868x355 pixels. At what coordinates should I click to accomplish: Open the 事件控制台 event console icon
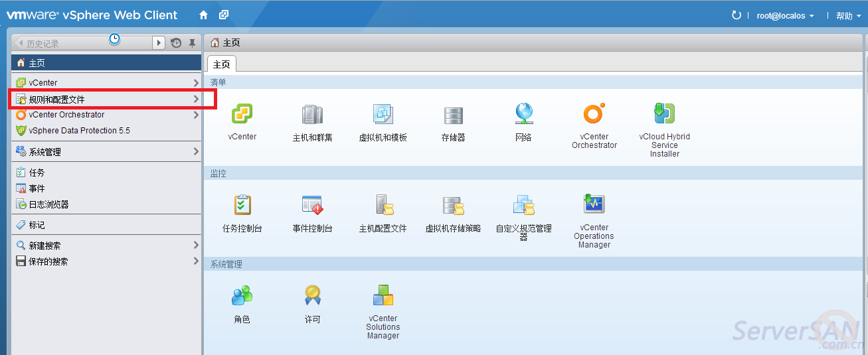312,205
